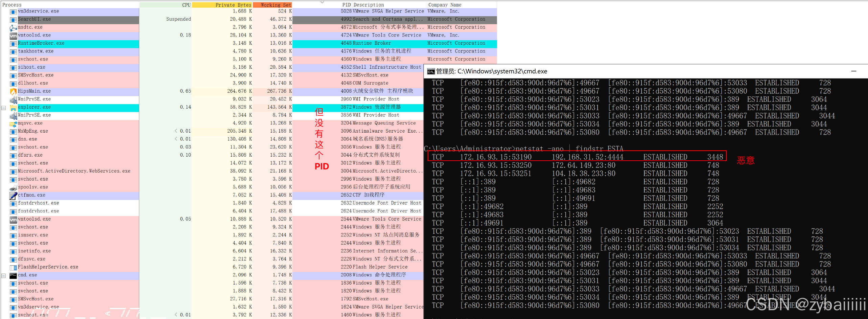Click the dns.exe process icon

click(x=13, y=139)
